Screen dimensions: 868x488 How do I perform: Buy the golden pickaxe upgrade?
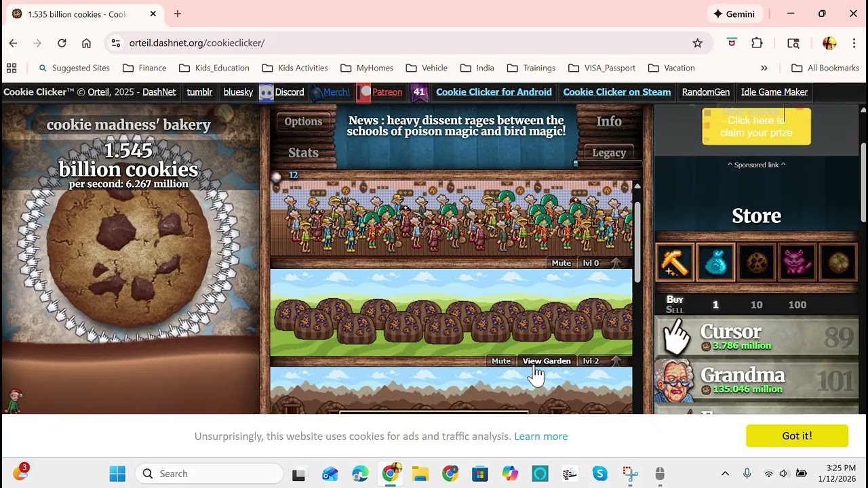(x=674, y=262)
